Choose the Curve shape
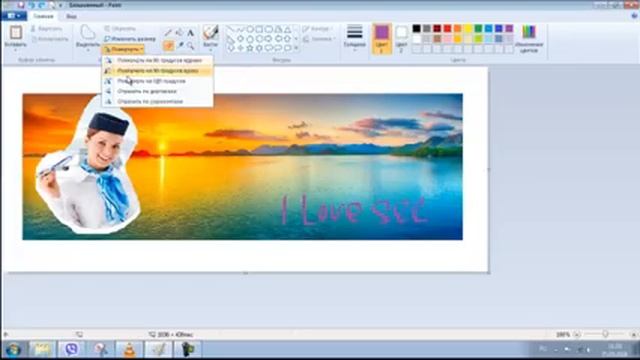 click(240, 29)
